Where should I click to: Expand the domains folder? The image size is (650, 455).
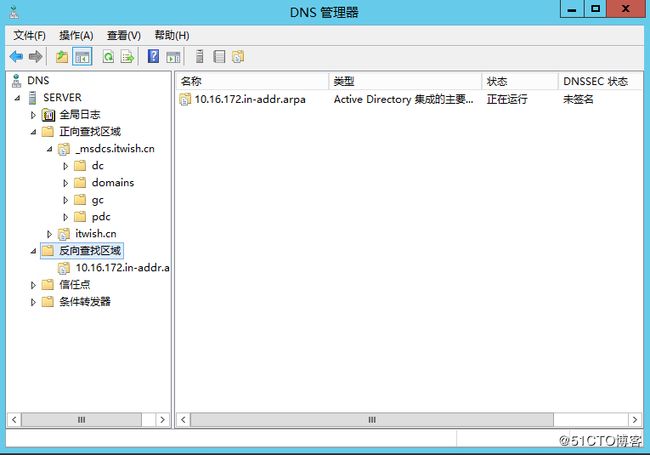[65, 183]
